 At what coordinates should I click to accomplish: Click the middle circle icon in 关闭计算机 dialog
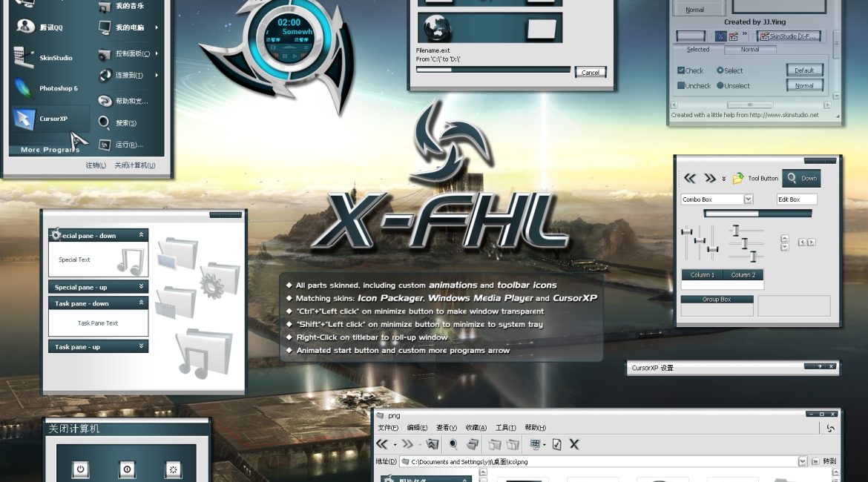(x=127, y=469)
